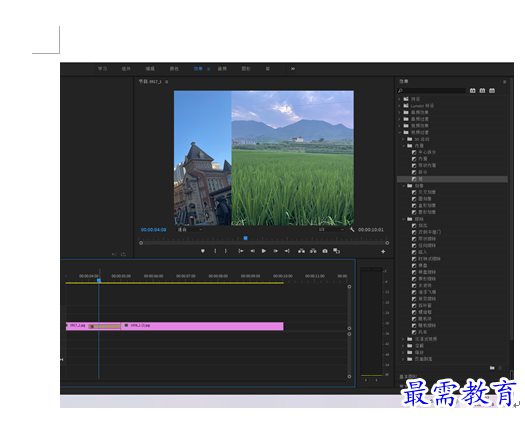This screenshot has height=425, width=525.
Task: Click the Go to In point icon
Action: pos(240,251)
